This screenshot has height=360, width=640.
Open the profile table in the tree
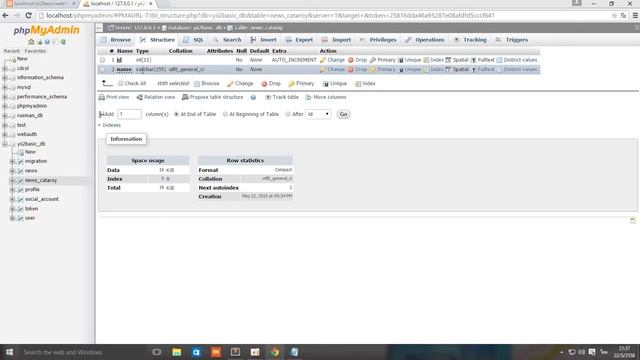[32, 190]
